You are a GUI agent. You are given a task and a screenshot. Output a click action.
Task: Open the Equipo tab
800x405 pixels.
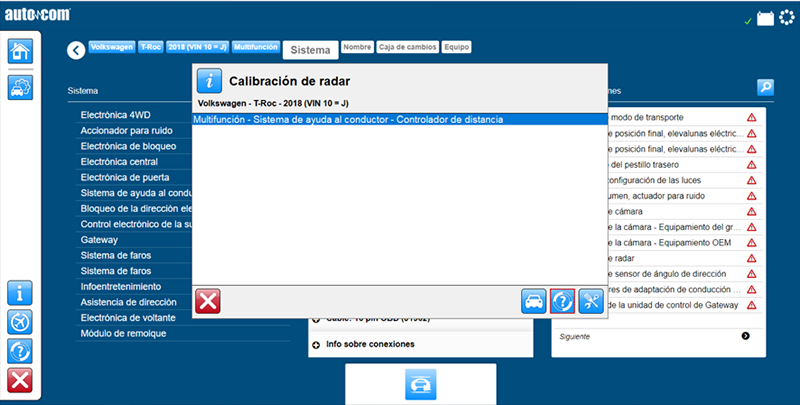click(x=456, y=47)
